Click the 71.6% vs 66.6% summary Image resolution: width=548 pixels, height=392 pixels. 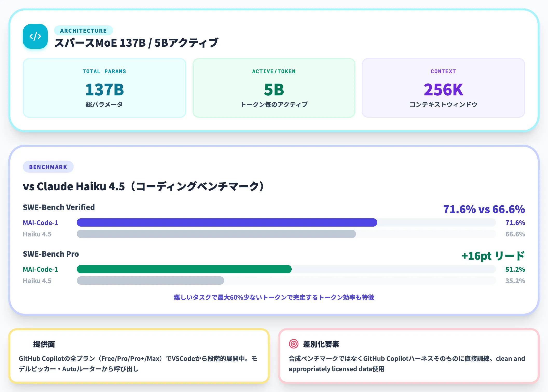click(484, 209)
